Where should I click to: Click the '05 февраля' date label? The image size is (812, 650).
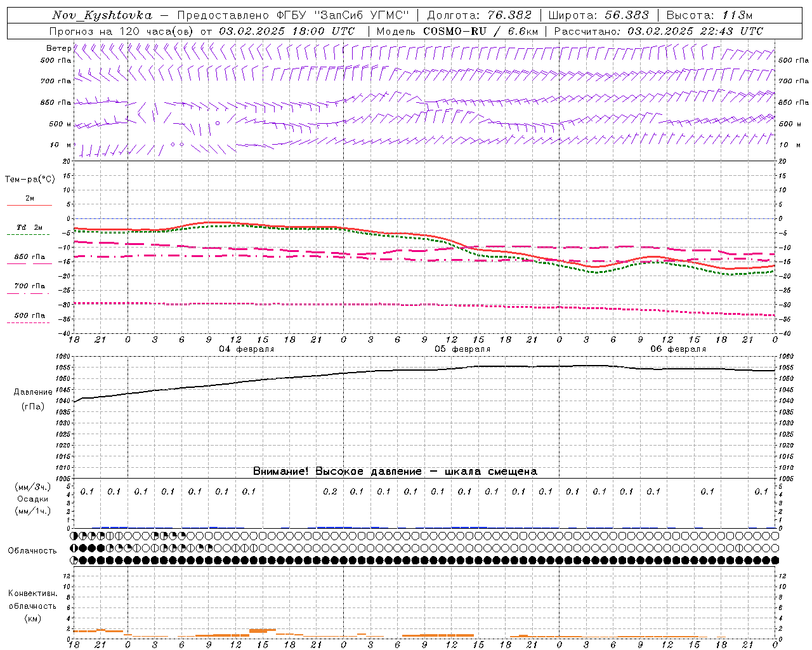(462, 349)
